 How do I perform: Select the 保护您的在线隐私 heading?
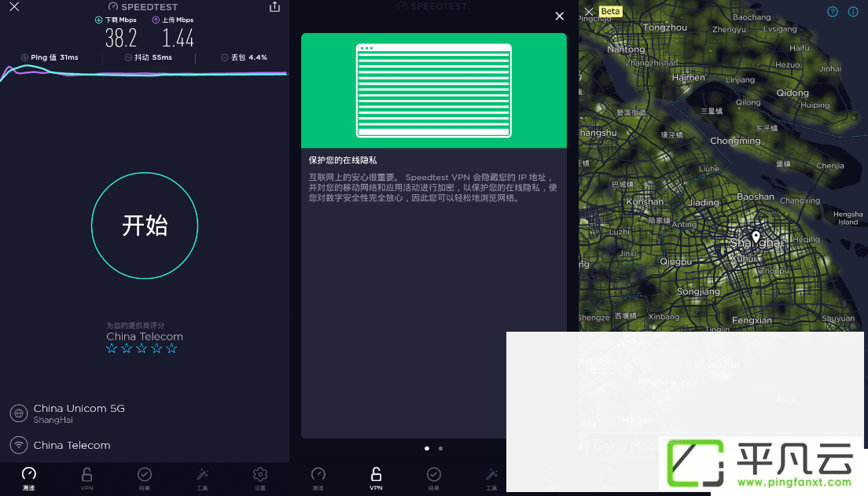(343, 160)
